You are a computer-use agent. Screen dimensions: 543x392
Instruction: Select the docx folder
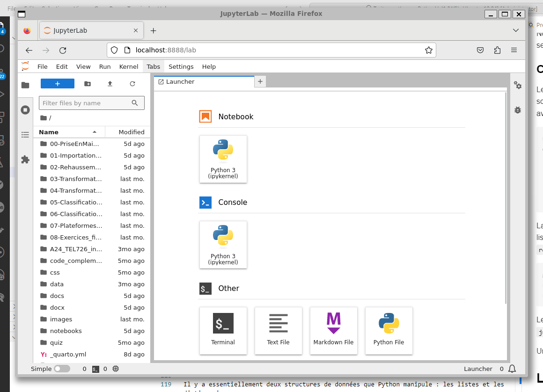92,308
